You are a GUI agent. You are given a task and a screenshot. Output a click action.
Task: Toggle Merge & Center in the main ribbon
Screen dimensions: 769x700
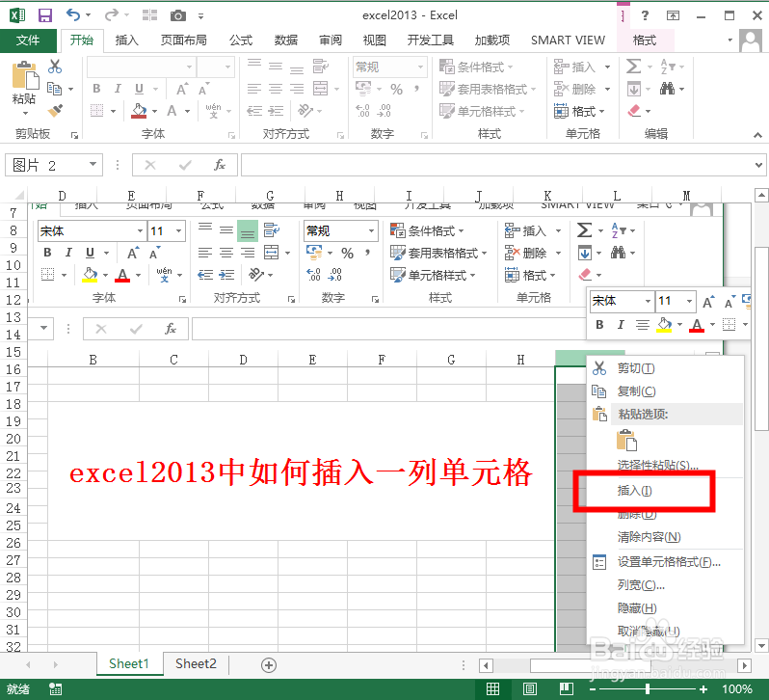point(320,89)
